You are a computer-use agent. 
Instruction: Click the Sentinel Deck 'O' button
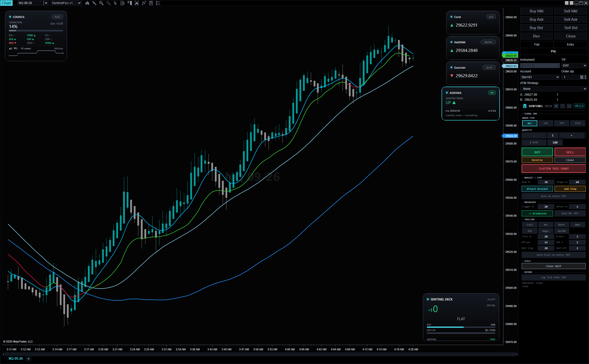[x=556, y=106]
